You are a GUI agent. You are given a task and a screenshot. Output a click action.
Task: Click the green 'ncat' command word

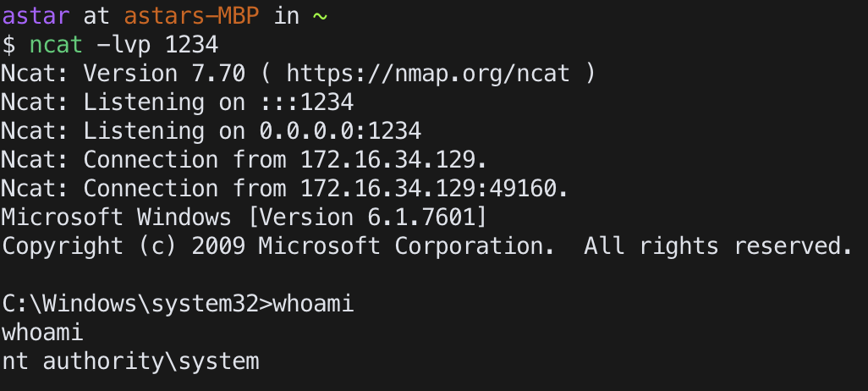tap(56, 45)
